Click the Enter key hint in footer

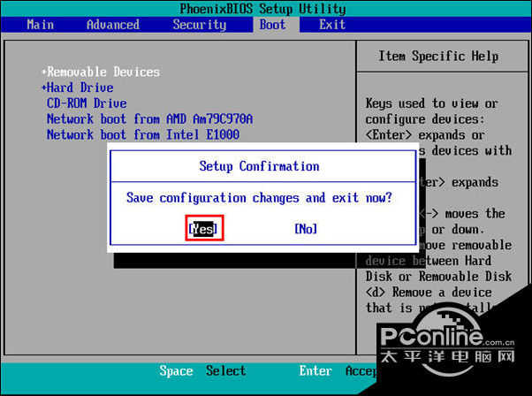click(315, 370)
